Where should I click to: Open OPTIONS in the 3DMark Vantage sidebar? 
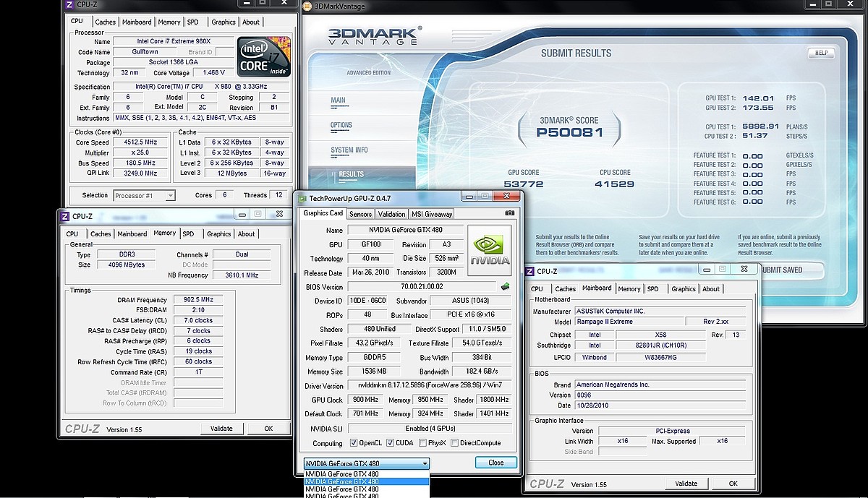click(341, 125)
